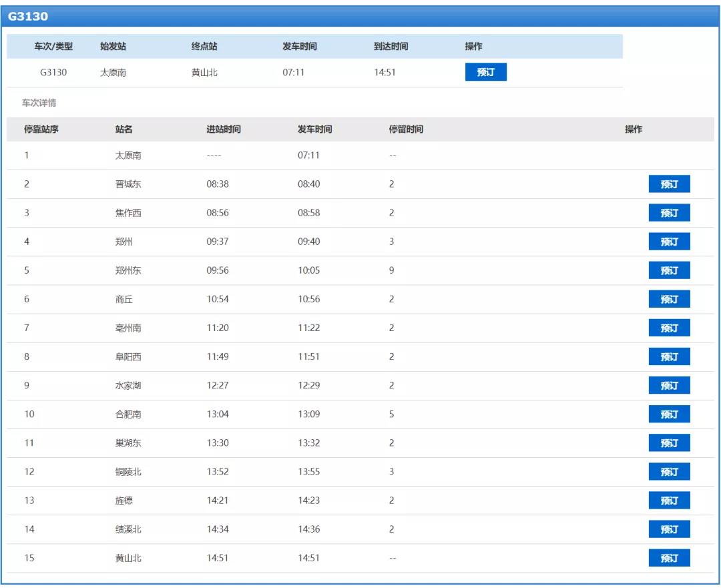
Task: Book the final stop 黄山北
Action: pyautogui.click(x=669, y=558)
